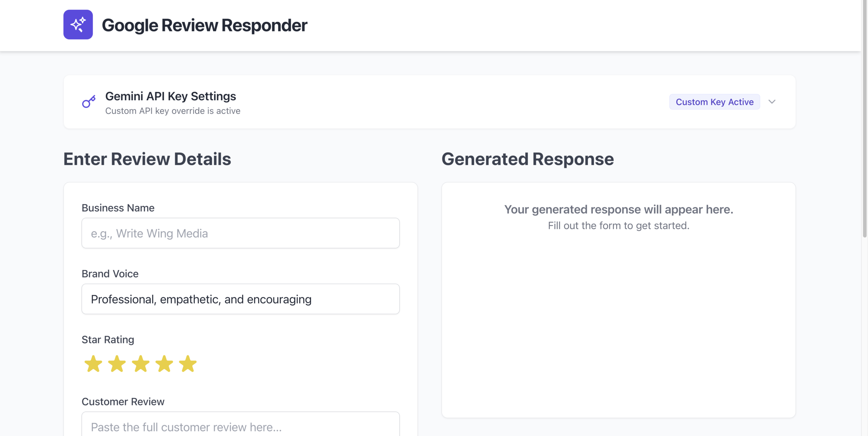868x436 pixels.
Task: Select the first star rating
Action: point(93,364)
